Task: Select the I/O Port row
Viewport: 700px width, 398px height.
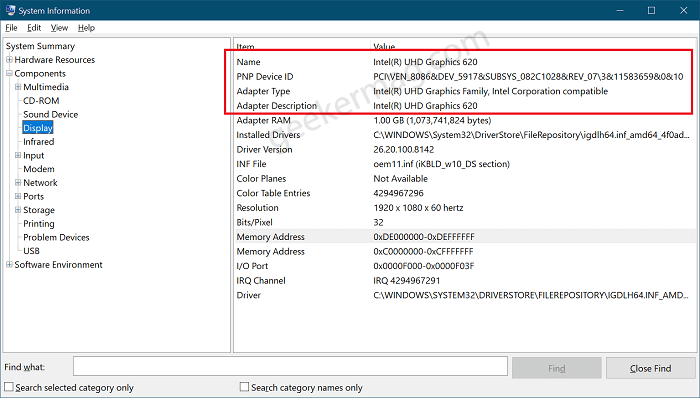Action: [x=465, y=266]
